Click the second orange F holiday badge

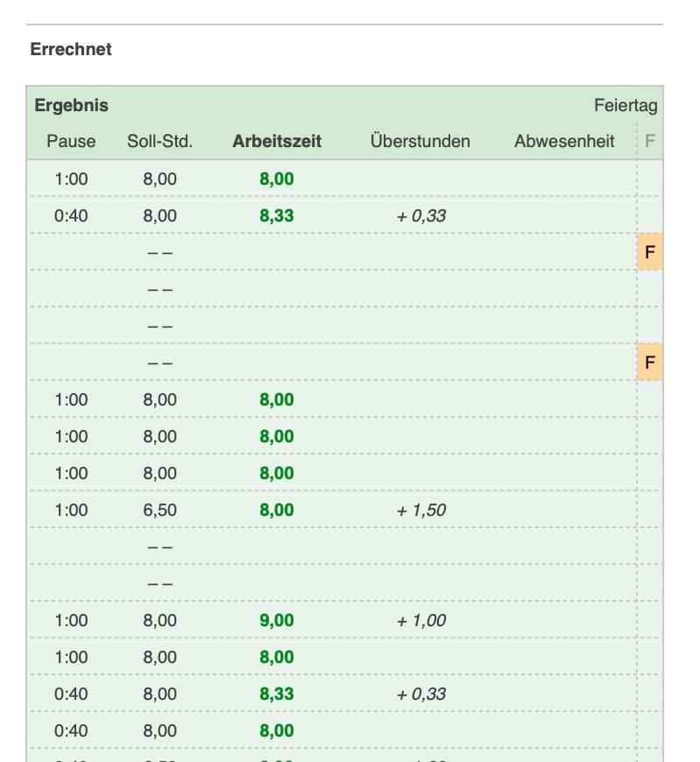pyautogui.click(x=649, y=362)
